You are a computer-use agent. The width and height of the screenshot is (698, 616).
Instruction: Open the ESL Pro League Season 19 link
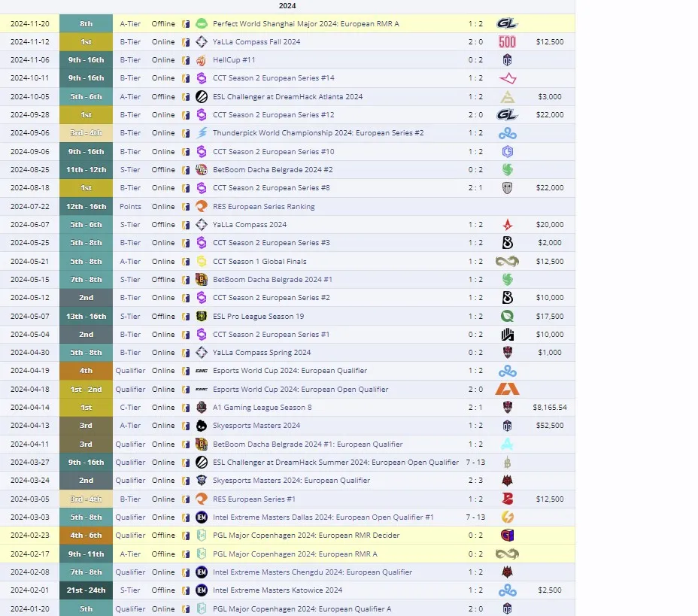258,317
